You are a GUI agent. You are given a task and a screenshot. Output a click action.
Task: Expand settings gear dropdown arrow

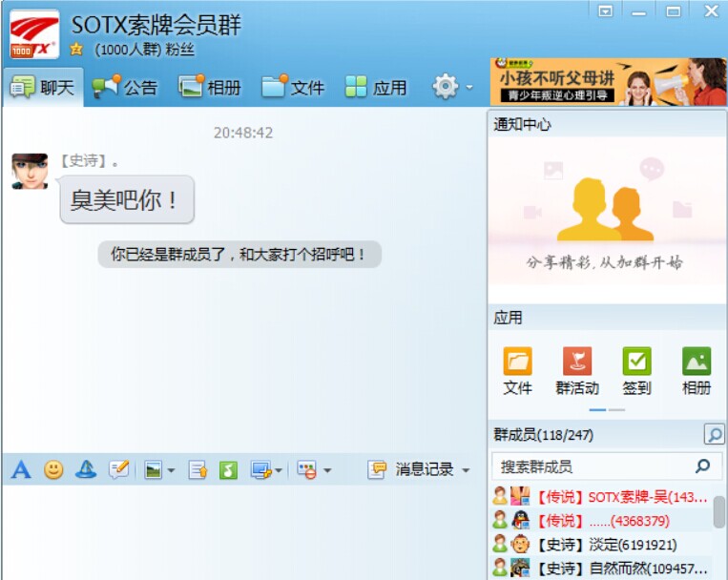[x=469, y=87]
